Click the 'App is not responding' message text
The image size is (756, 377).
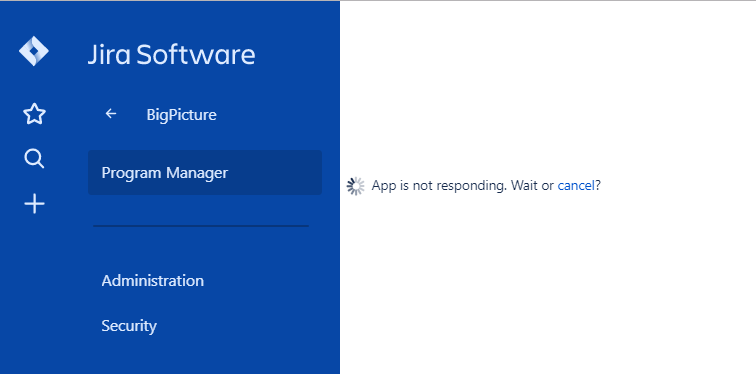click(439, 186)
